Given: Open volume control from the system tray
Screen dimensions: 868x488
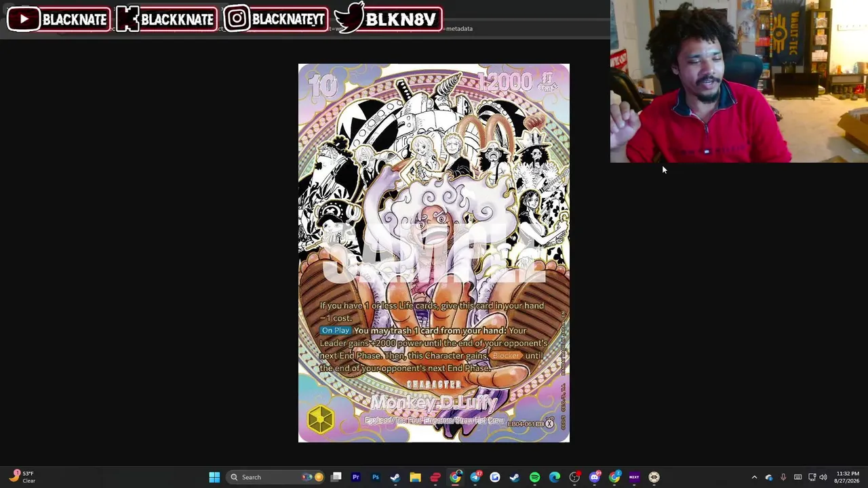Looking at the screenshot, I should 825,477.
